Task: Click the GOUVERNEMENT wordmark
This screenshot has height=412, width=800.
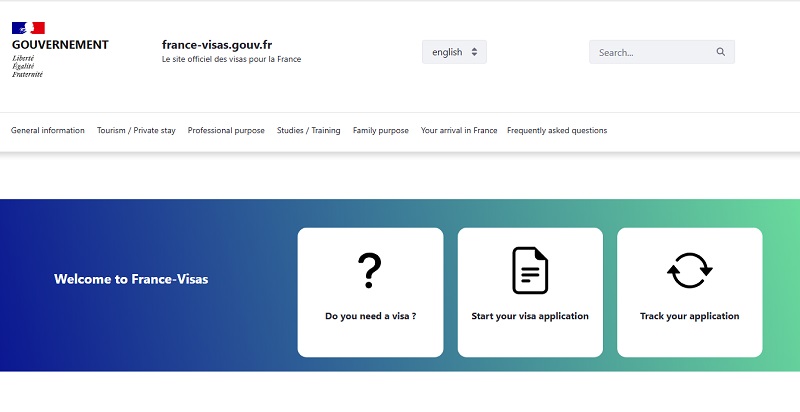Action: 60,45
